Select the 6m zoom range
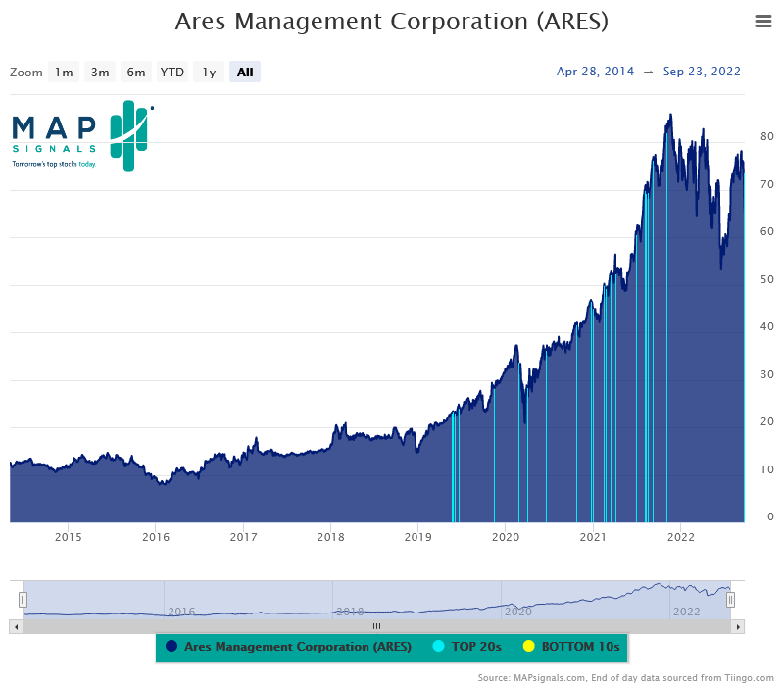This screenshot has height=686, width=784. (x=136, y=72)
